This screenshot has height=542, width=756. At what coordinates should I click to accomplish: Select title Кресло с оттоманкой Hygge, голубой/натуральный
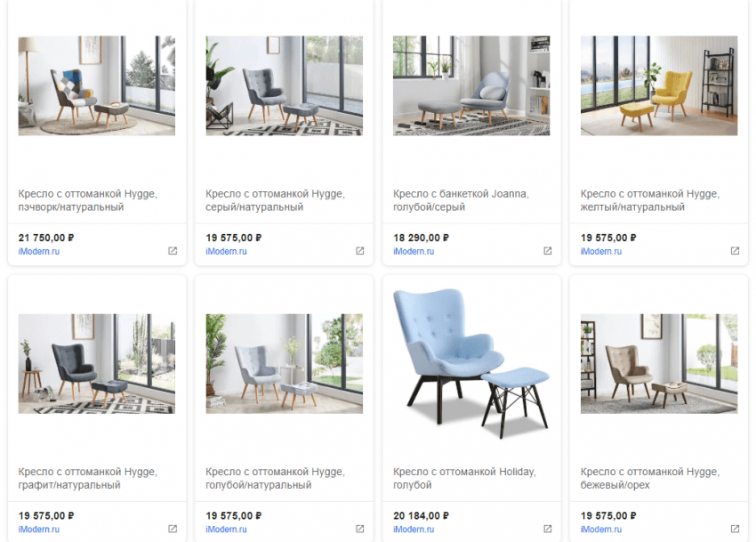(x=276, y=478)
